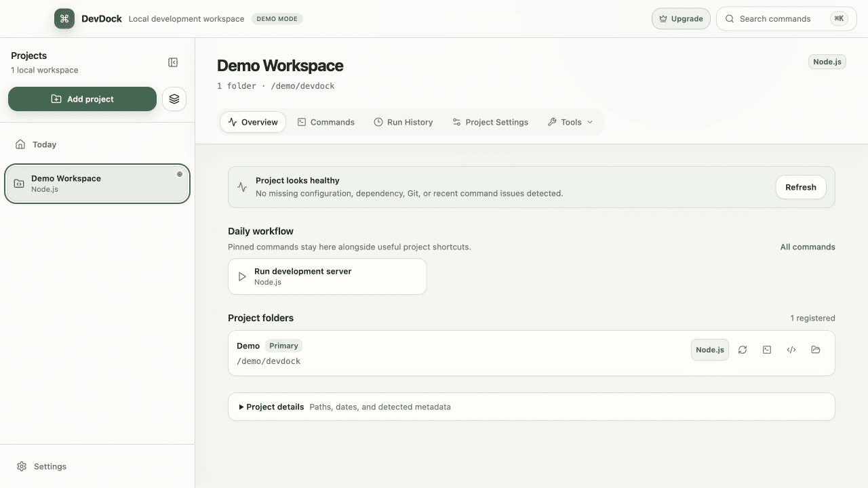The image size is (868, 488).
Task: Click the Upgrade button
Action: point(681,19)
